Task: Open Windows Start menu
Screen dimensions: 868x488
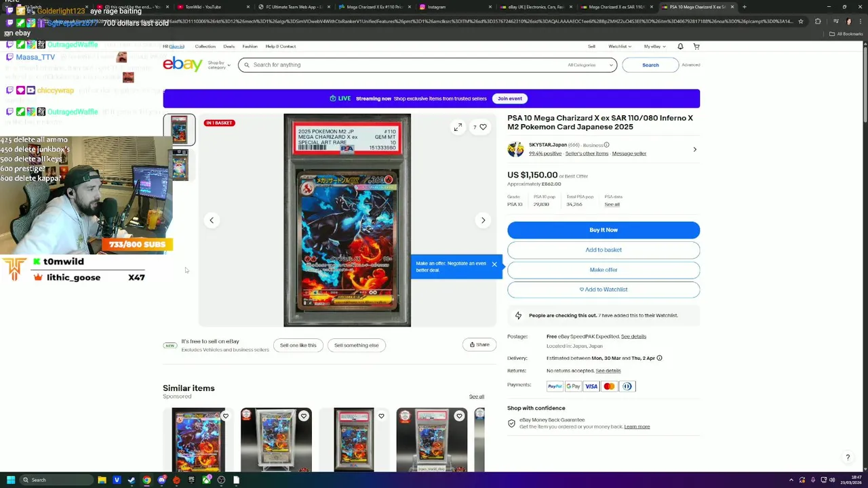Action: click(x=11, y=480)
